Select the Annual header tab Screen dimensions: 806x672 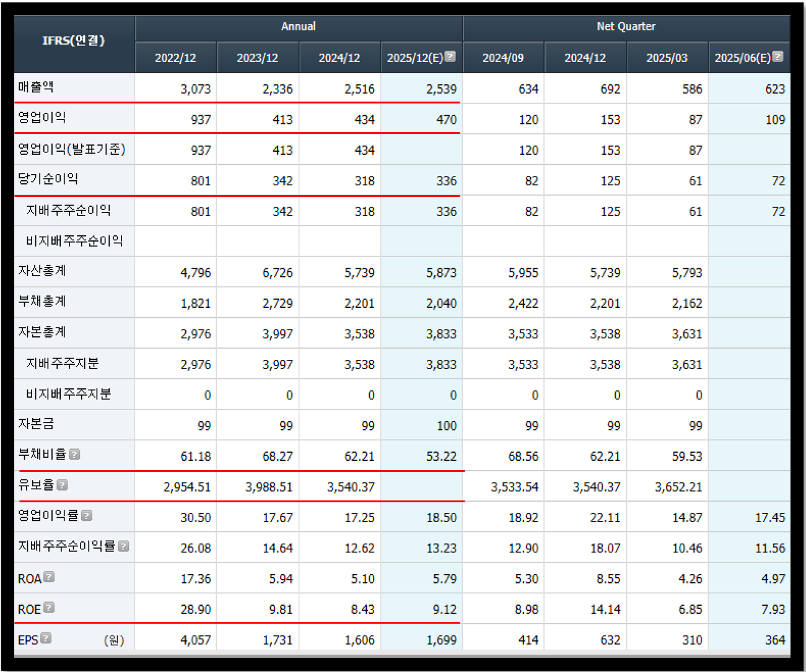[299, 27]
